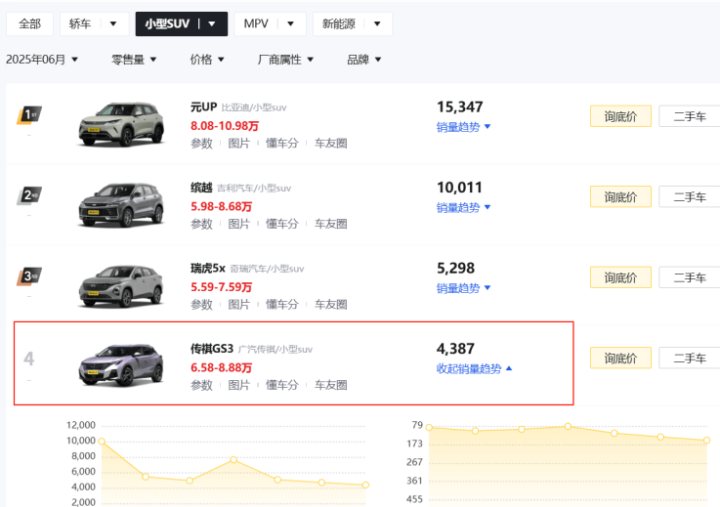The width and height of the screenshot is (720, 507).
Task: Open 参数 for 瑞虎5x
Action: tap(202, 304)
